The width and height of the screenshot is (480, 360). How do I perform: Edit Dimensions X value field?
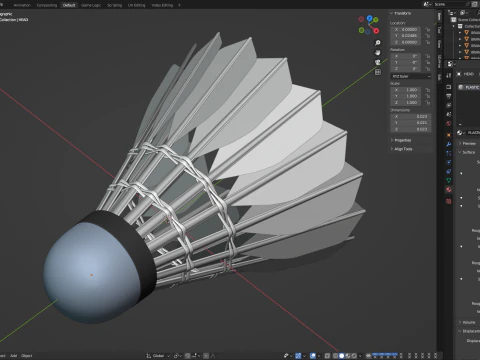click(x=411, y=116)
